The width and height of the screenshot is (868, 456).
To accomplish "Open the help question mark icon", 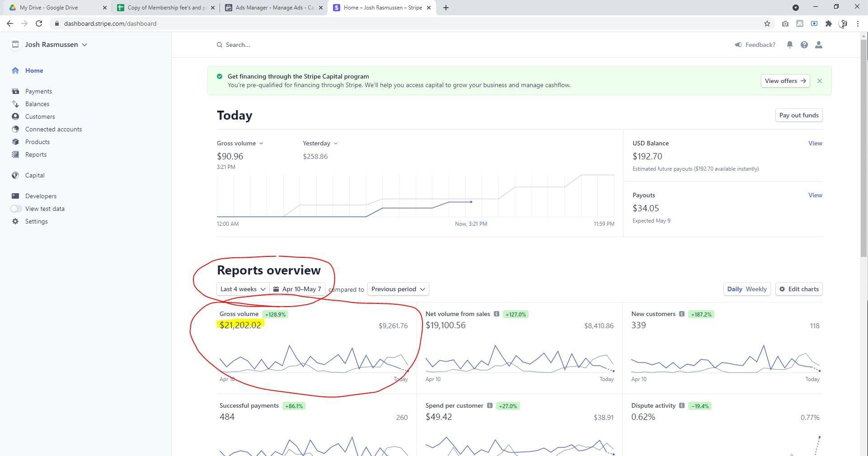I will (804, 45).
